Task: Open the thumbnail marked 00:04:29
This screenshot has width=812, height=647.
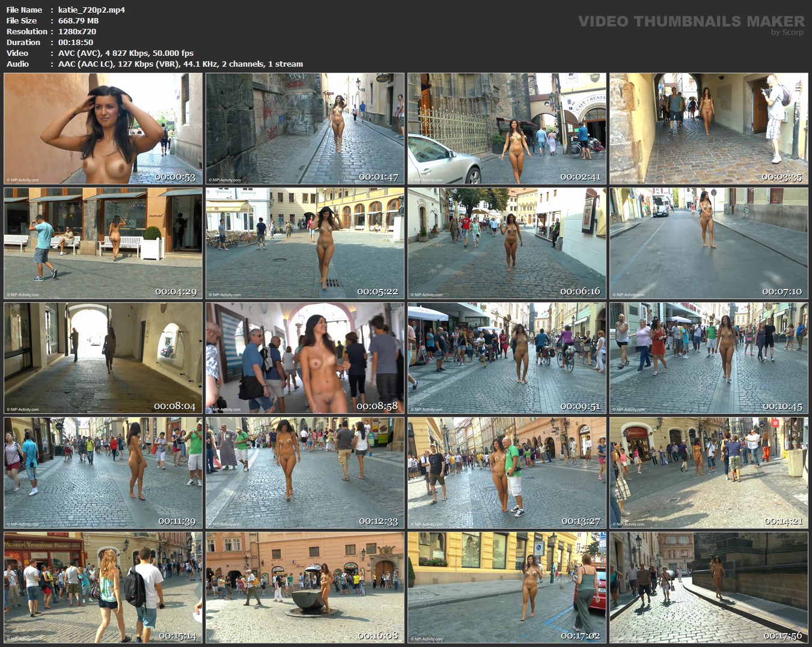Action: (103, 243)
